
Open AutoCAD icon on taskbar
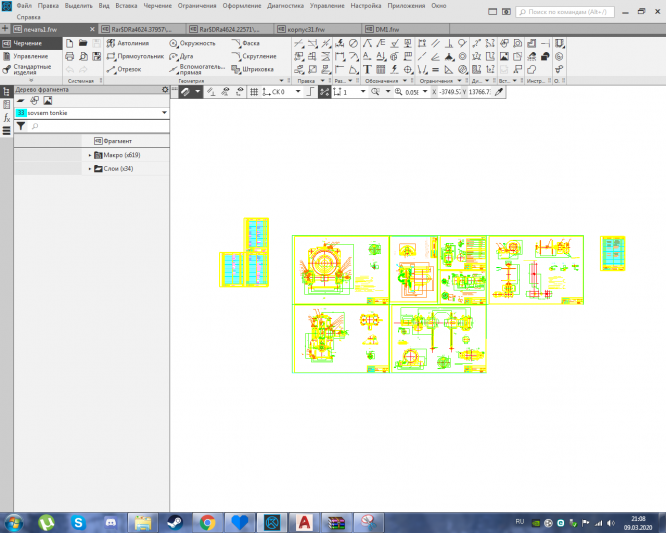(304, 523)
